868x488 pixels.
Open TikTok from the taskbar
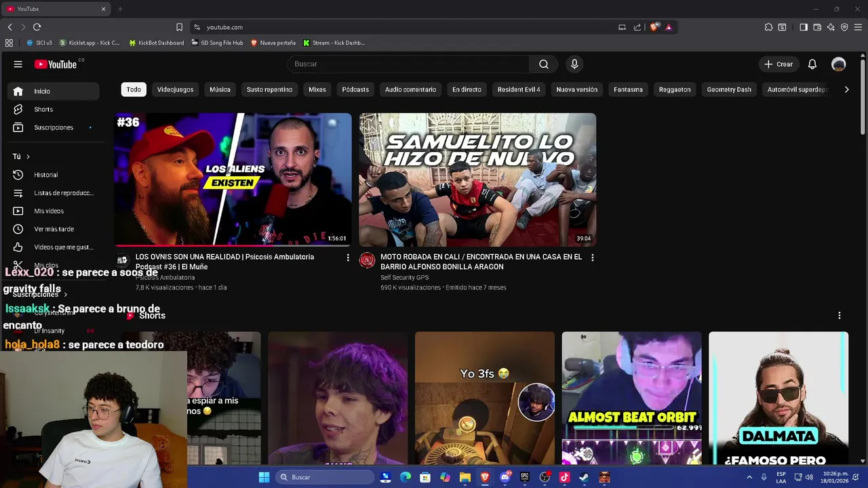point(564,477)
